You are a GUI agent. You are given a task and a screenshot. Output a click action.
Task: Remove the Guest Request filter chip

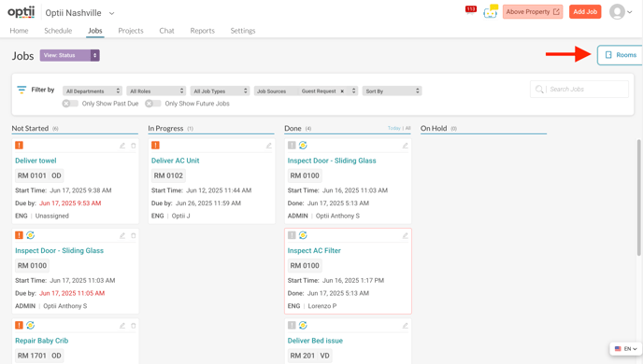click(x=342, y=91)
